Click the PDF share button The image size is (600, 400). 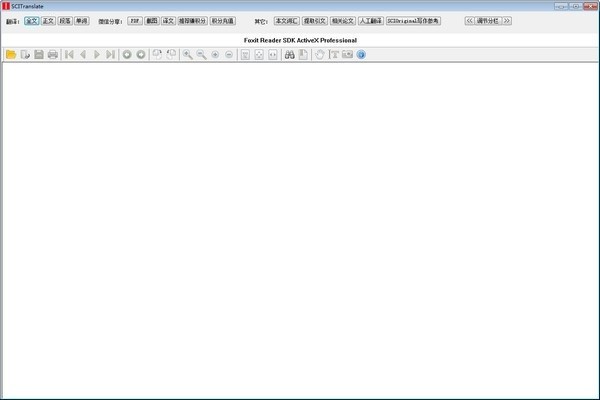tap(135, 20)
